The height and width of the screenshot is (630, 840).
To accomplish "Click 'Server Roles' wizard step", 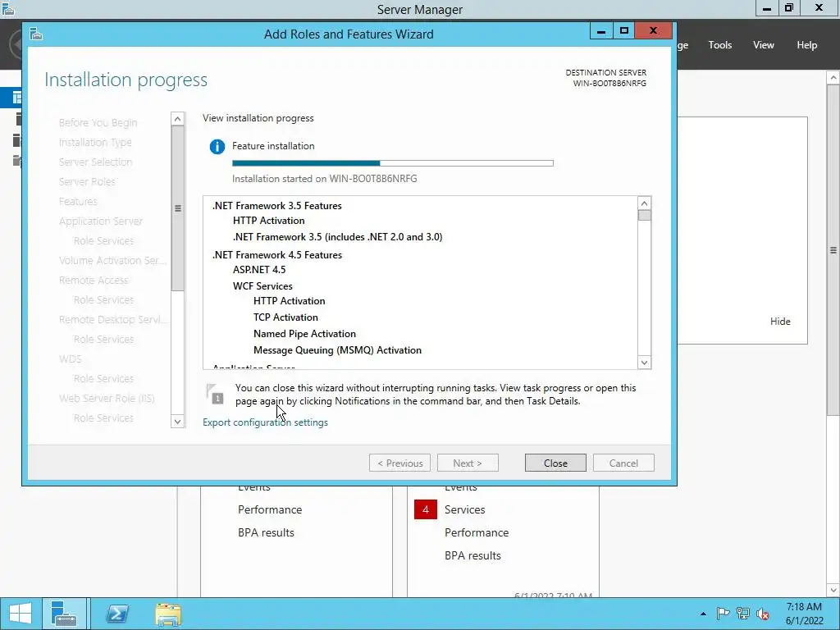I will coord(87,181).
